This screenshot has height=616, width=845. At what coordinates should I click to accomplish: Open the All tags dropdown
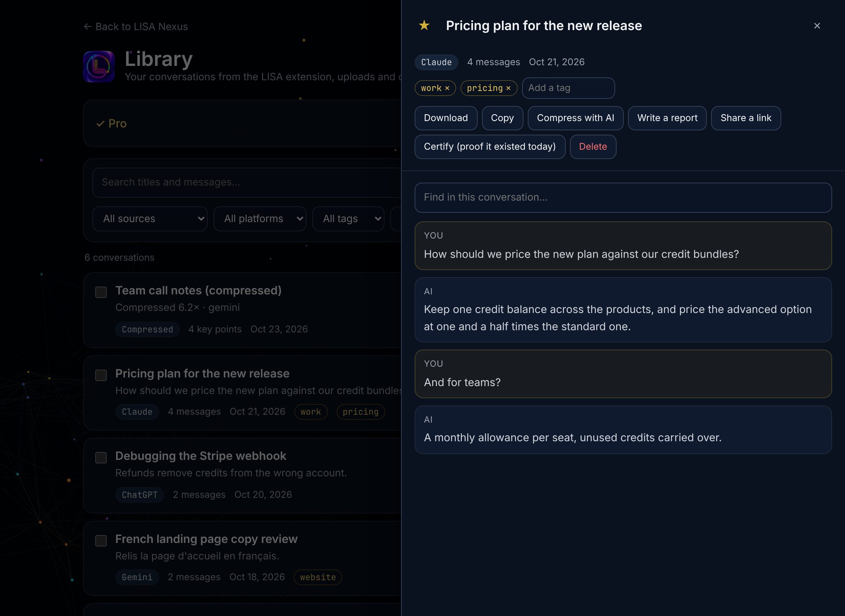348,219
